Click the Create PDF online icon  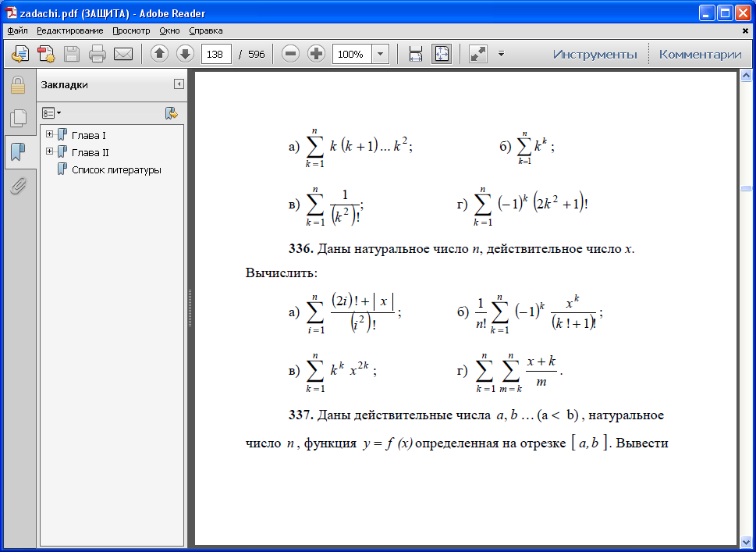point(20,54)
